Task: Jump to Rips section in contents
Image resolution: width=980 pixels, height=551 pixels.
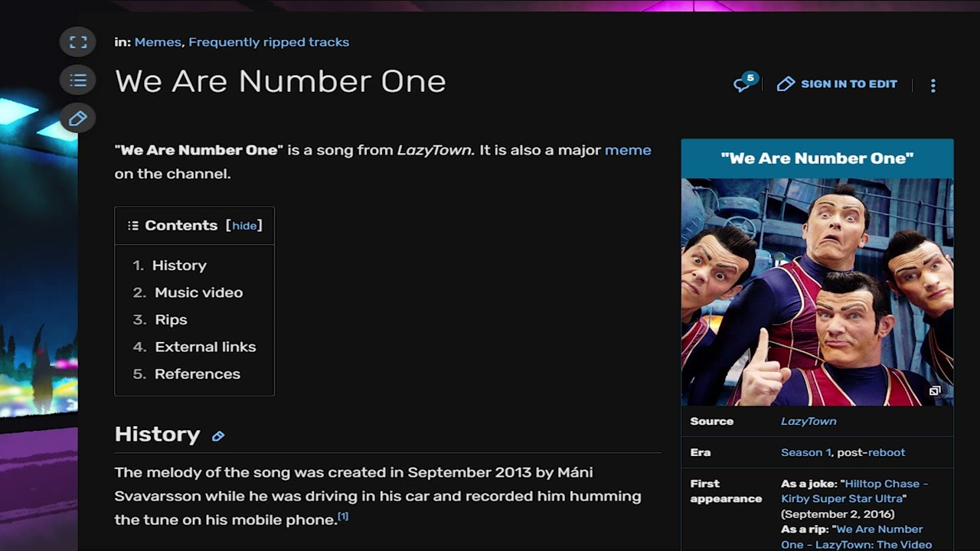Action: (x=171, y=320)
